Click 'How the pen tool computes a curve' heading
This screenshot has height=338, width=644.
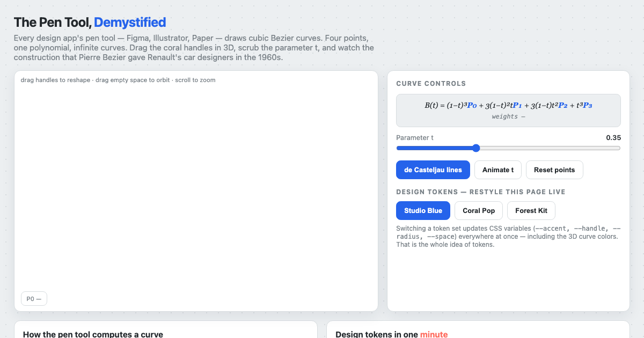click(93, 334)
